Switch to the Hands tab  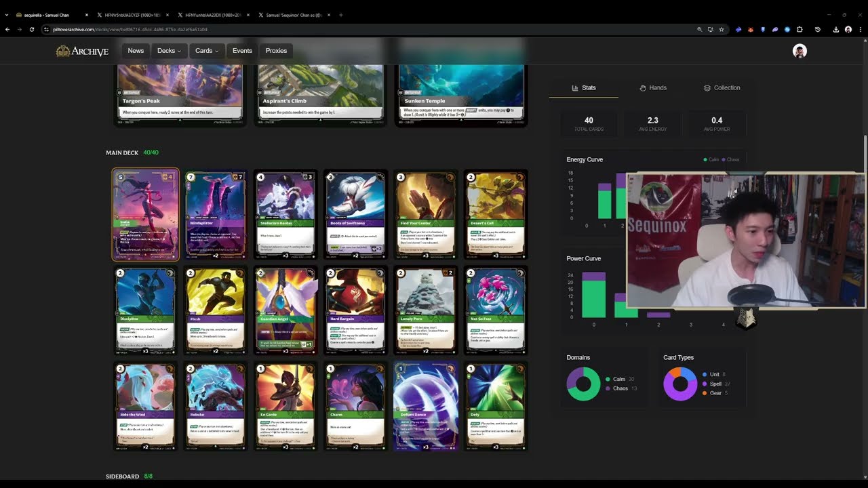[653, 87]
